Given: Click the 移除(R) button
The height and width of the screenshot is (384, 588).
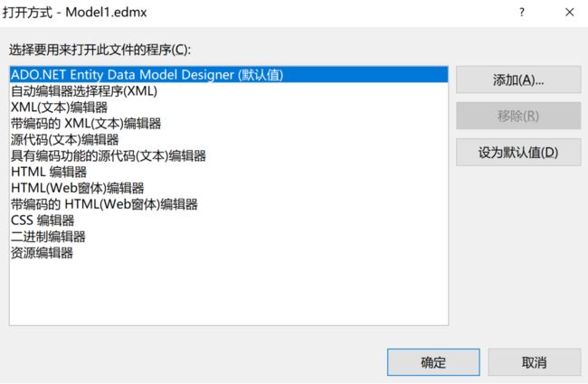Looking at the screenshot, I should click(x=518, y=117).
